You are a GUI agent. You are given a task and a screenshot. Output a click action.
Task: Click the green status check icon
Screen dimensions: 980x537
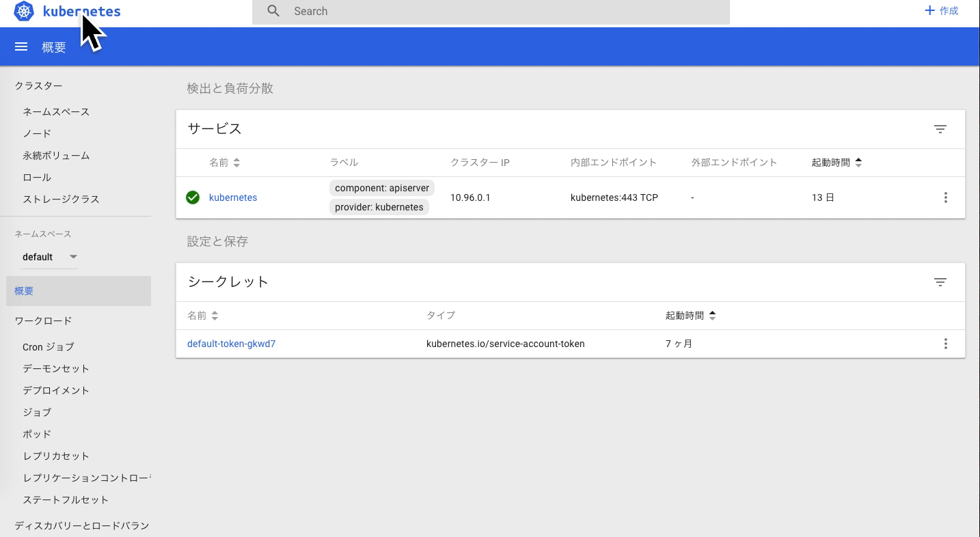tap(193, 197)
